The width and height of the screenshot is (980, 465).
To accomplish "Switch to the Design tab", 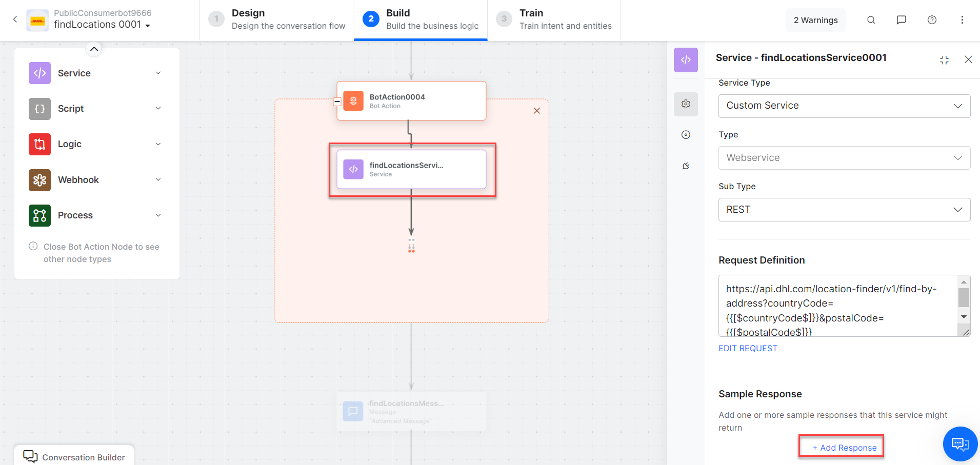I will pos(277,19).
